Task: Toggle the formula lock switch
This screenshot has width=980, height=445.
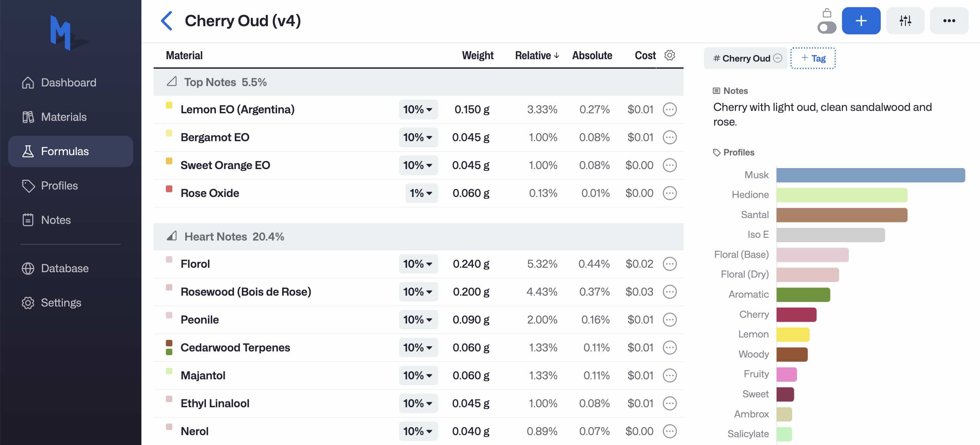Action: [x=827, y=28]
